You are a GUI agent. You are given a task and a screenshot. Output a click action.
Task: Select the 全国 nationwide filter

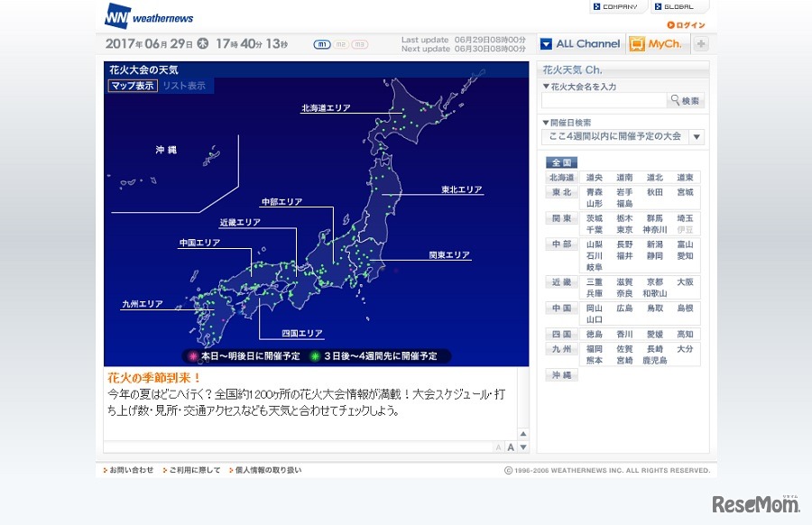[561, 162]
